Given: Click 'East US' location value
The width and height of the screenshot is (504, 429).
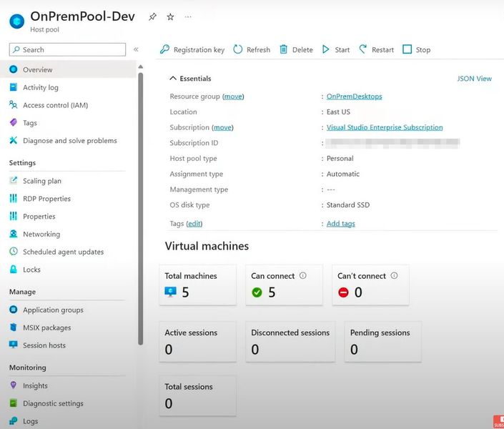Looking at the screenshot, I should click(x=338, y=112).
